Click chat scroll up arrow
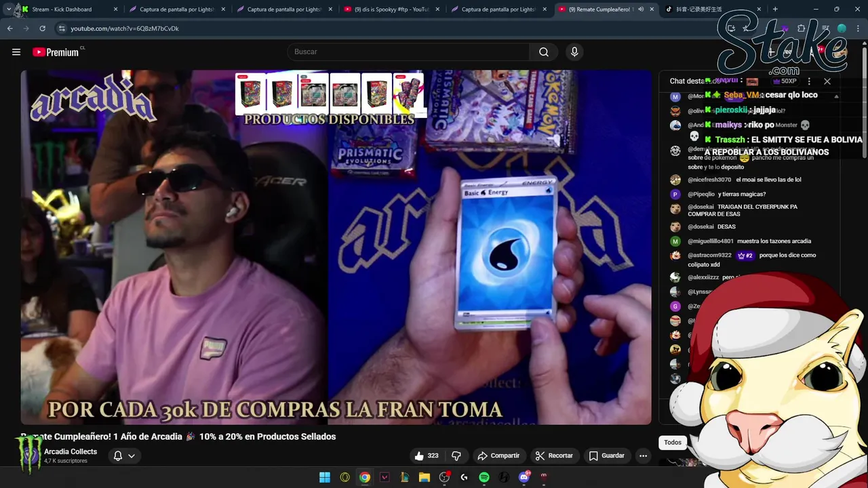Image resolution: width=868 pixels, height=488 pixels. click(836, 96)
